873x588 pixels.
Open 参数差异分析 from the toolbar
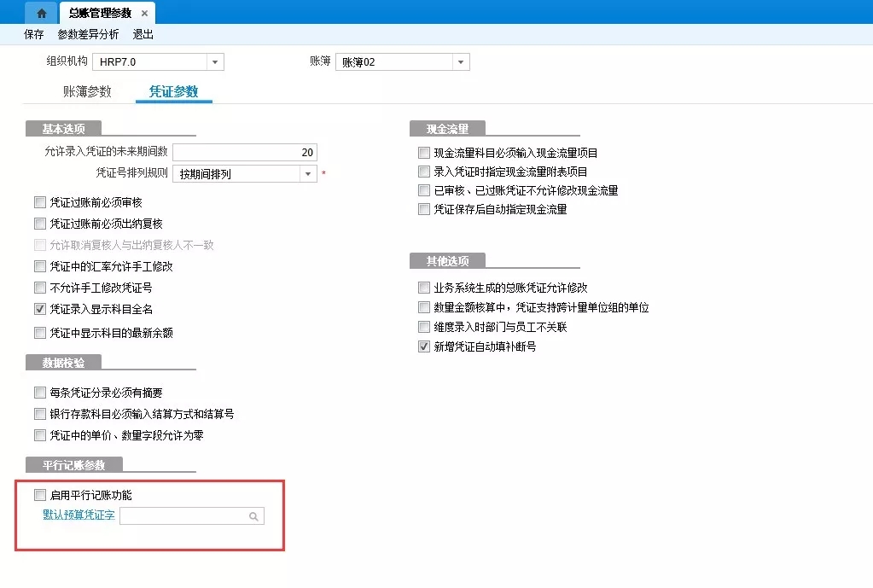tap(88, 34)
